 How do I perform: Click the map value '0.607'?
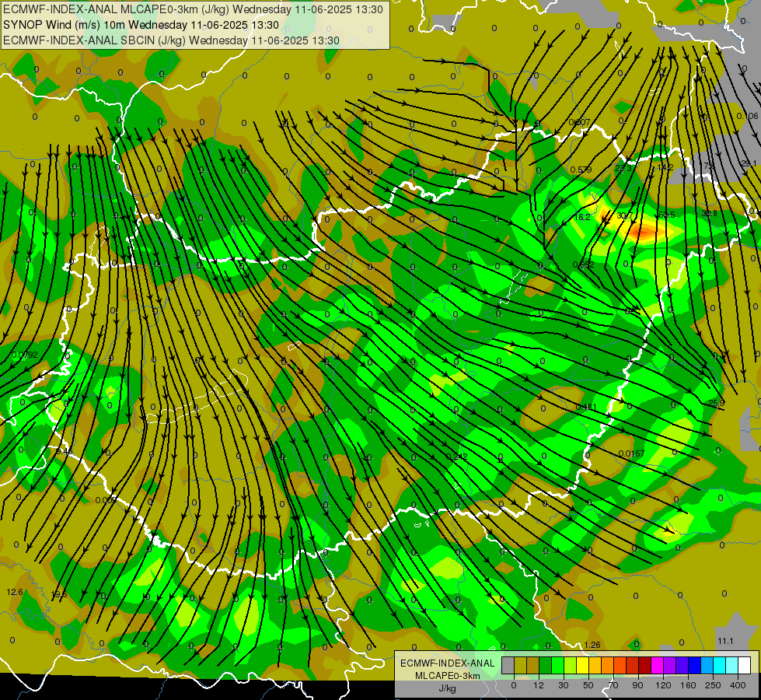(x=579, y=122)
